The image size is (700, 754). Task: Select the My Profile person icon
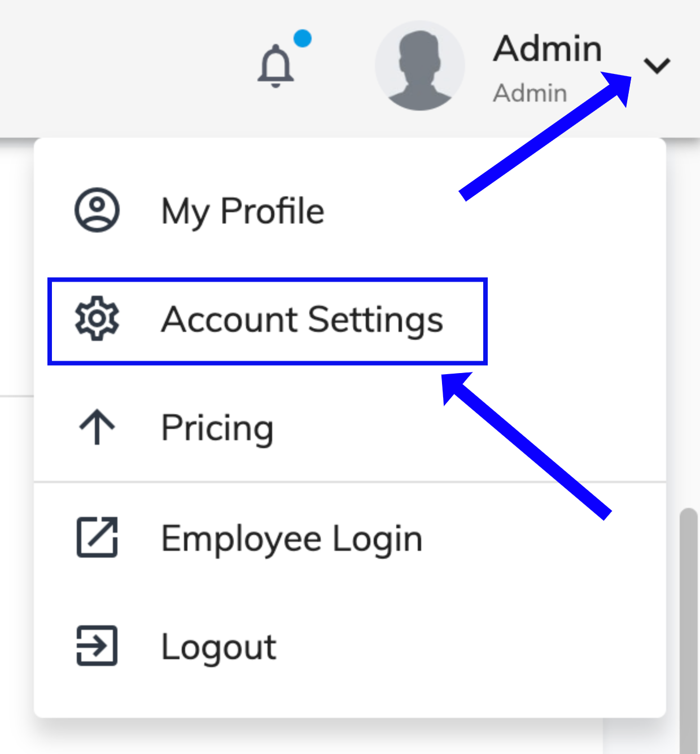[97, 209]
